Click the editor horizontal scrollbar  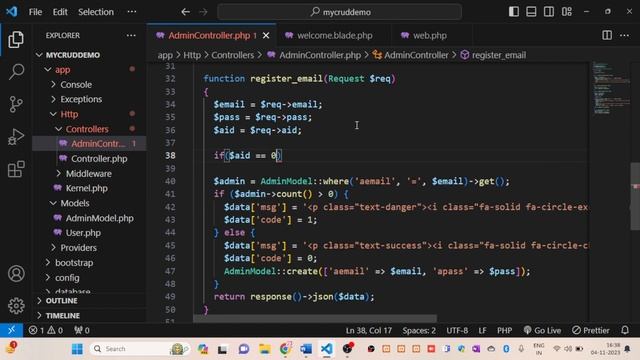click(x=315, y=318)
